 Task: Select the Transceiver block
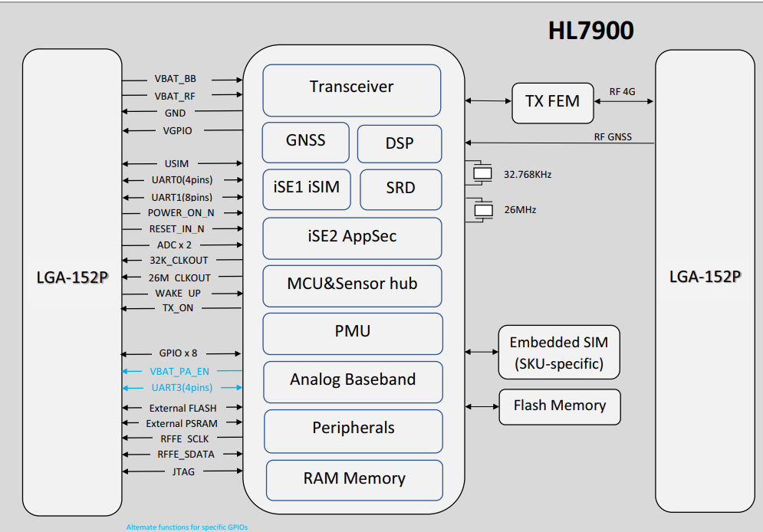352,90
